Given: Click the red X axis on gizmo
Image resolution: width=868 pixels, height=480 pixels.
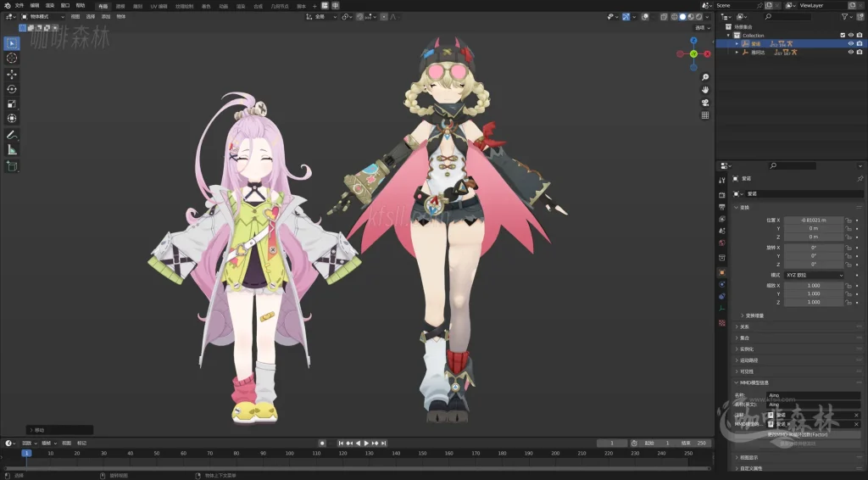Looking at the screenshot, I should 707,53.
